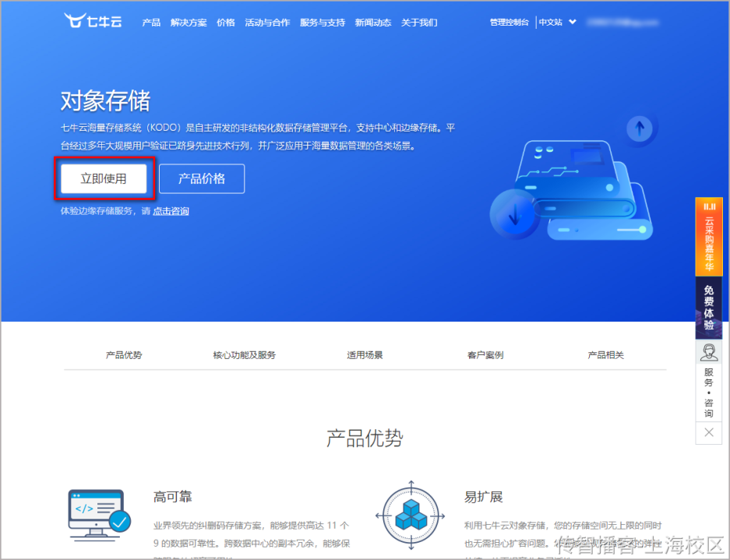Click the Qiniu Cloud logo
The height and width of the screenshot is (560, 730).
point(93,21)
